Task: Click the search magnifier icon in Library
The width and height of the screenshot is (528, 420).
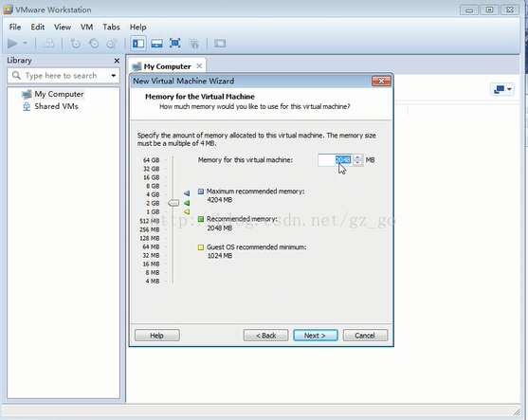Action: coord(16,75)
